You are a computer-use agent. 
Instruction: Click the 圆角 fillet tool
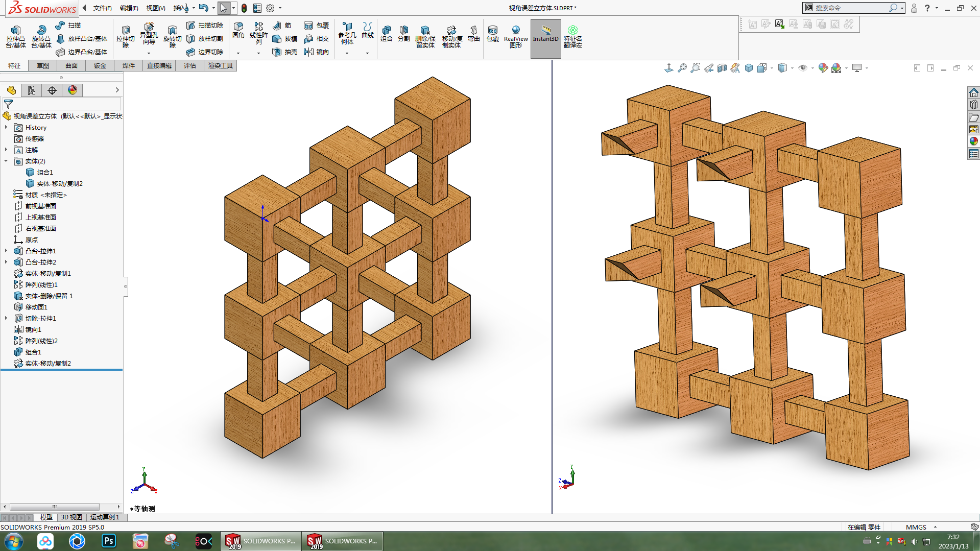point(238,30)
